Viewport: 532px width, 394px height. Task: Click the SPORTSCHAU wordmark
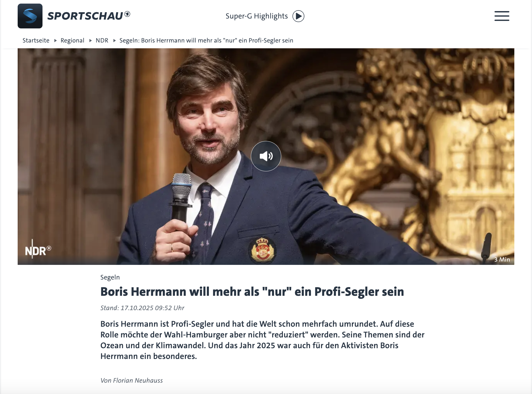[85, 16]
